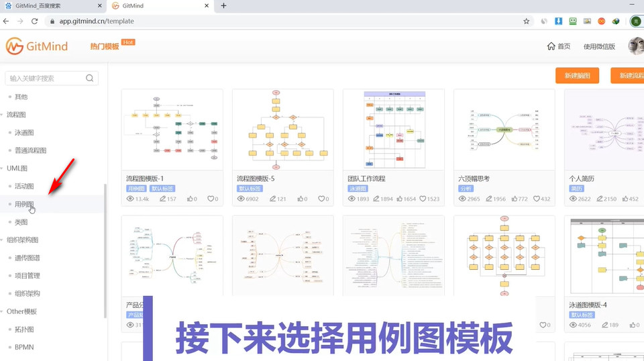Viewport: 644px width, 361px height.
Task: Open a new browser tab with plus
Action: pyautogui.click(x=223, y=6)
